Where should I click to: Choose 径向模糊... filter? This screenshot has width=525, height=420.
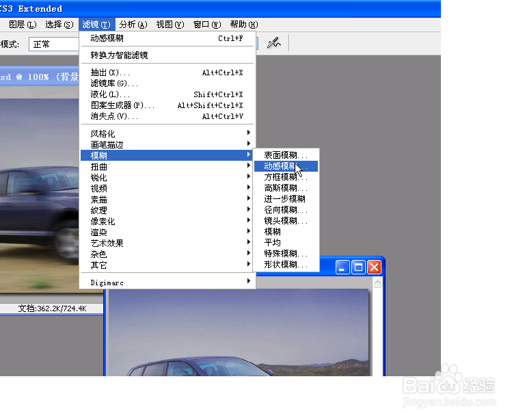[286, 210]
